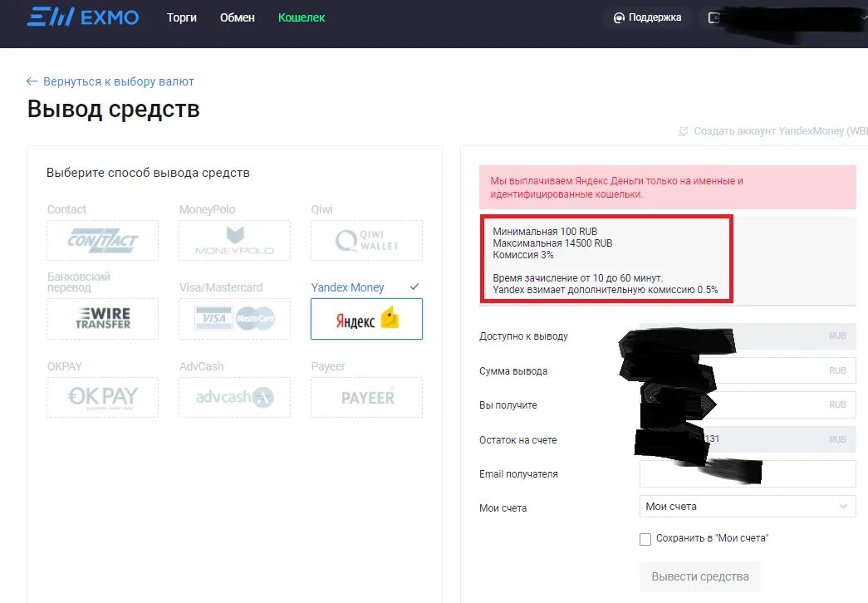Viewport: 868px width, 603px height.
Task: Select Wire Transfer bank method
Action: coord(102,319)
